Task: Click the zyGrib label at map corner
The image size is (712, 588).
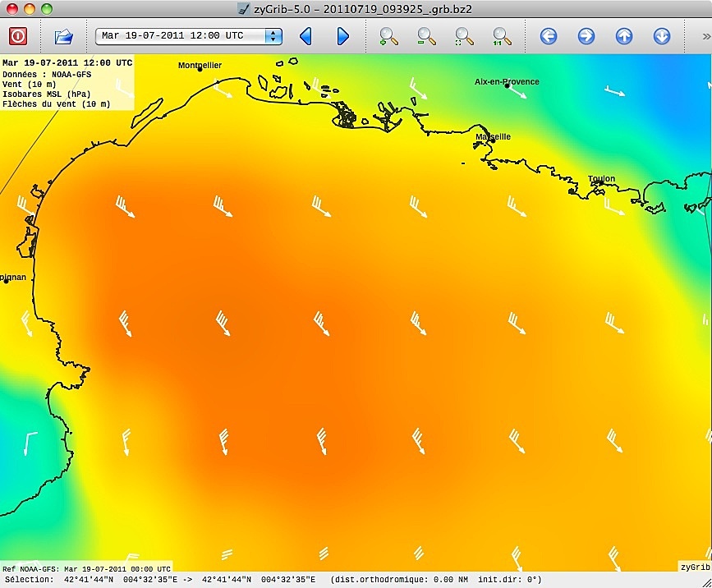Action: pos(695,567)
